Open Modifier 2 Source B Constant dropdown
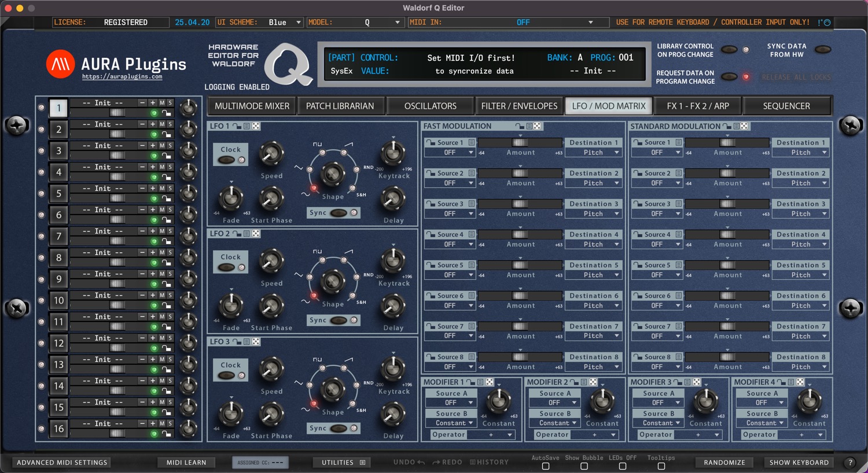 point(555,423)
